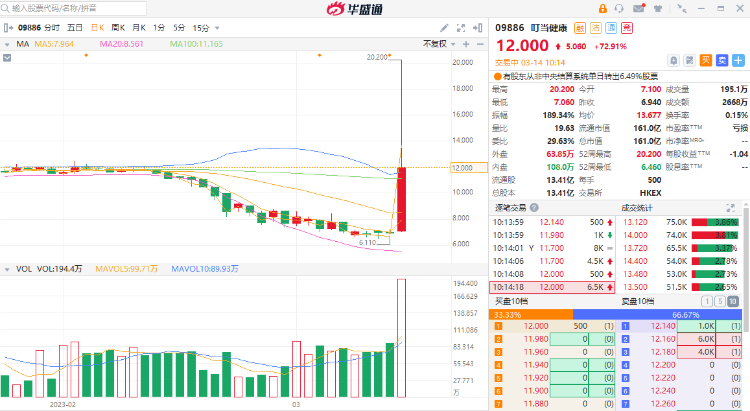Viewport: 750px width, 411px height.
Task: Click ask level 2 price 12.160
Action: click(663, 339)
